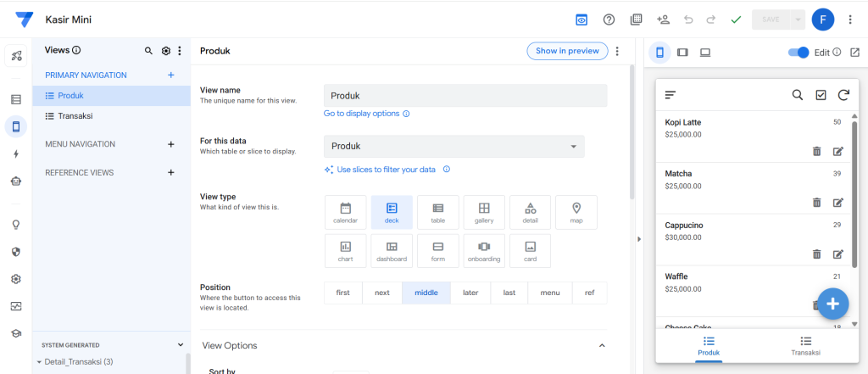
Task: Open the For this data Produk dropdown
Action: 454,146
